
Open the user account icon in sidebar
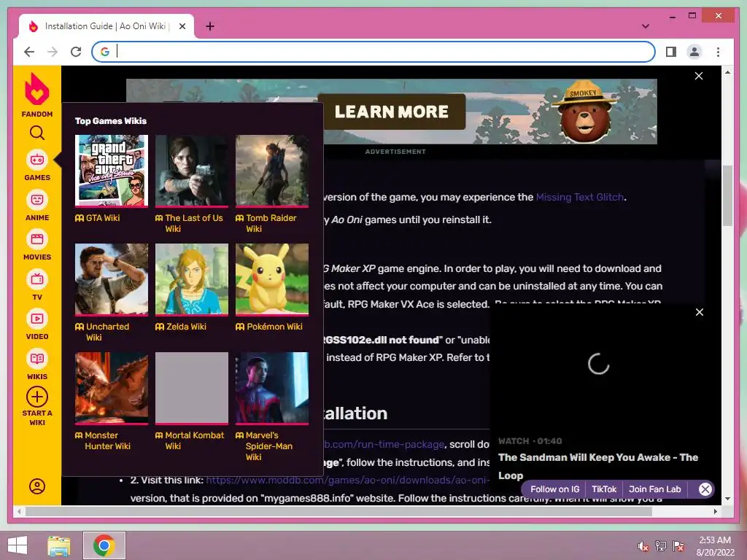(36, 486)
